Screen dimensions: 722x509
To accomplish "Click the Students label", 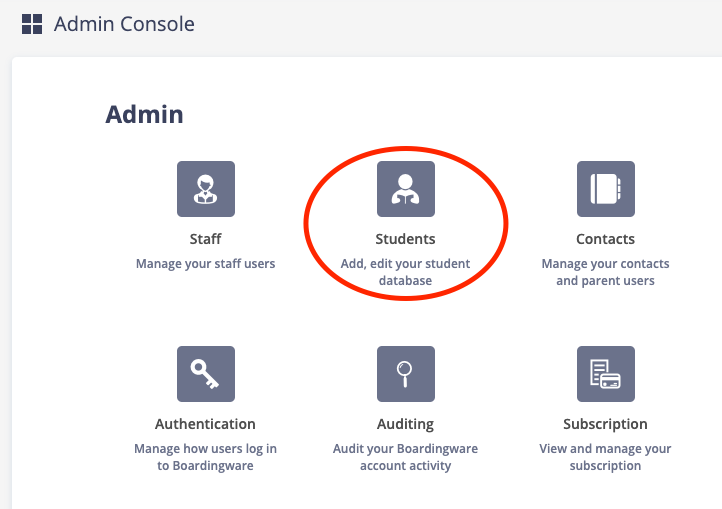I will point(405,239).
